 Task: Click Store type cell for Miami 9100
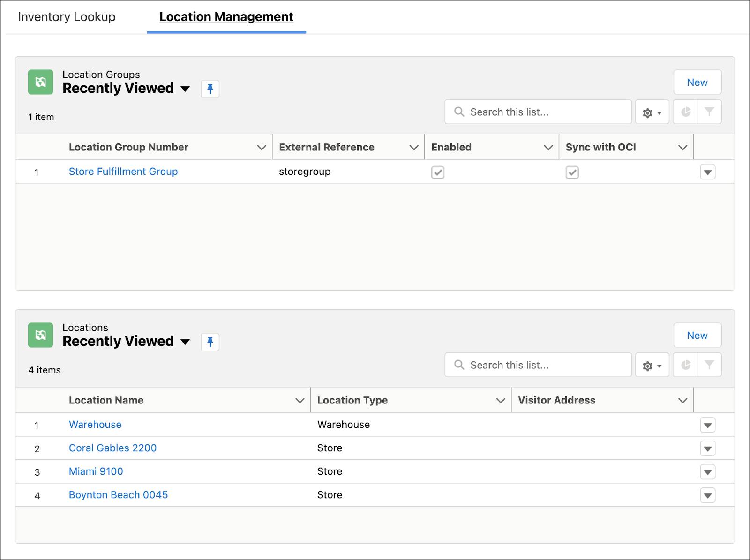tap(330, 471)
